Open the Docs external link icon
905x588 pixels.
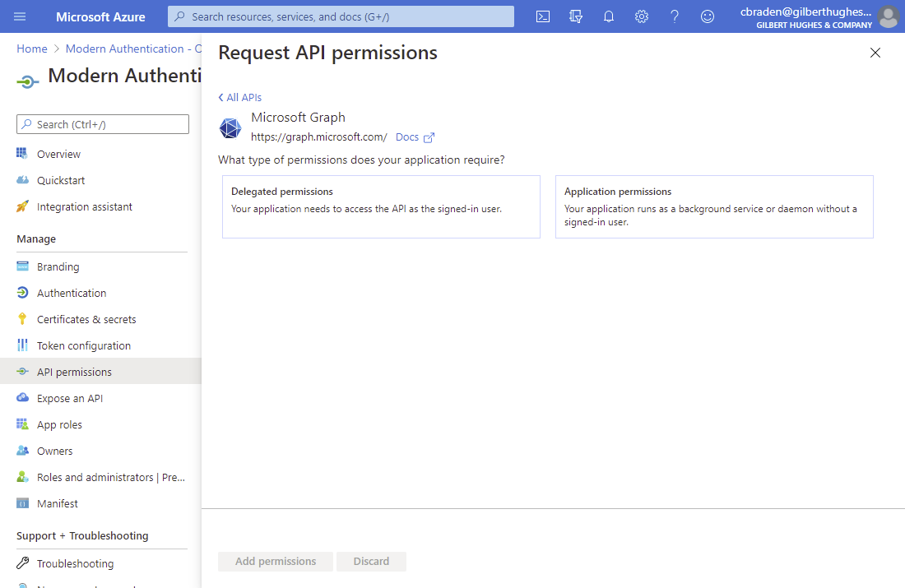429,137
